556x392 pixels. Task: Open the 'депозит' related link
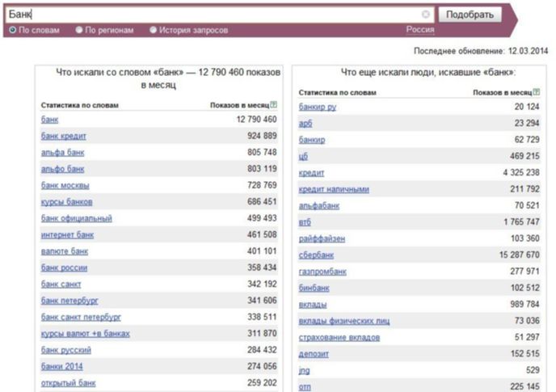click(314, 354)
